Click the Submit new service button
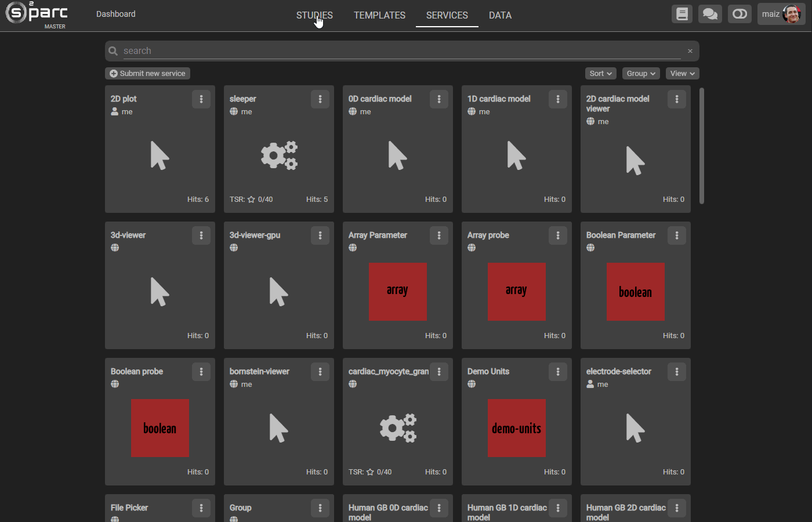Screen dimensions: 812x522 pyautogui.click(x=147, y=74)
